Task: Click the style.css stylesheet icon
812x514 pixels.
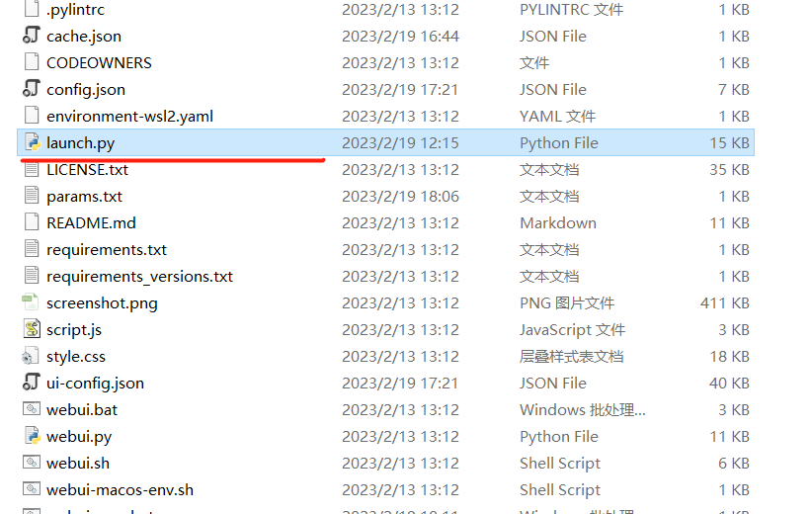Action: pyautogui.click(x=31, y=357)
